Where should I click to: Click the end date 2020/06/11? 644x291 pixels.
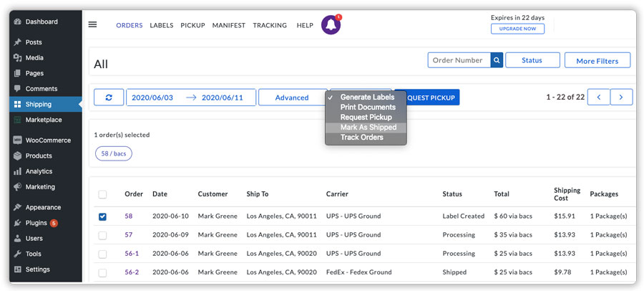[x=223, y=98]
